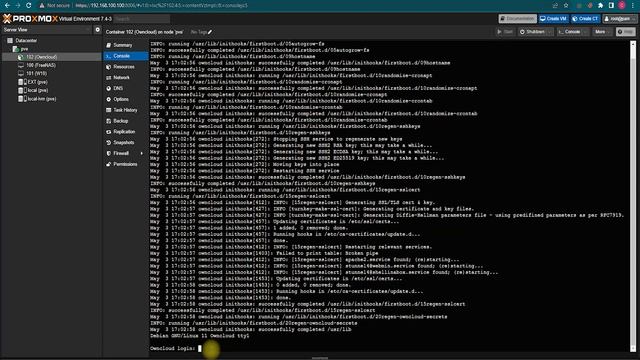Open the browser extensions puzzle icon
The width and height of the screenshot is (640, 360).
(x=600, y=5)
